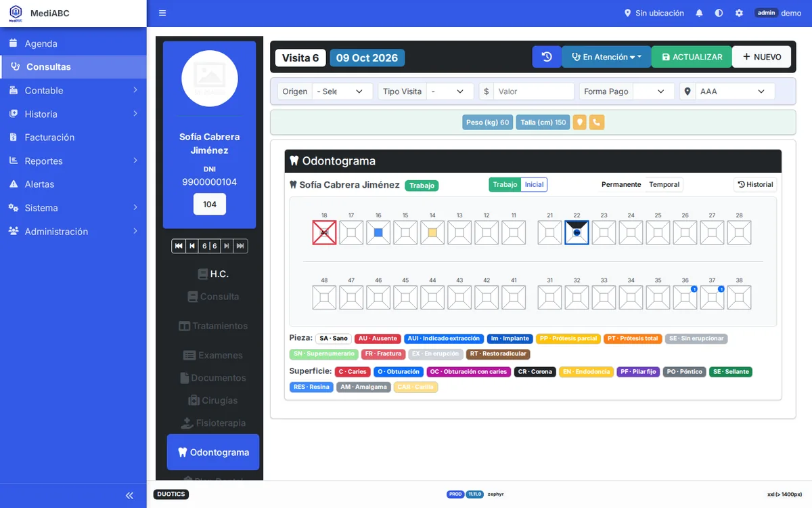
Task: Pick the Im · Implante blue piece swatch
Action: pos(510,339)
